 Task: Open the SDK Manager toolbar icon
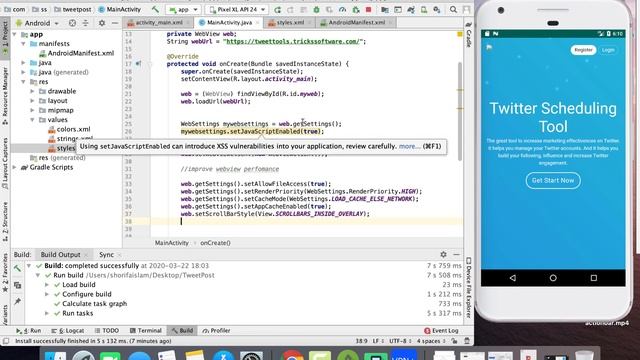tap(437, 9)
